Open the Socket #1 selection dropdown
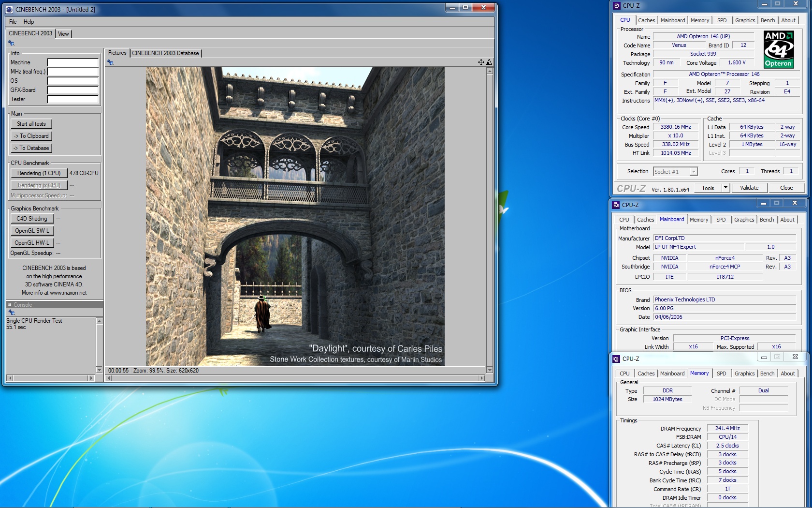812x508 pixels. click(x=675, y=172)
